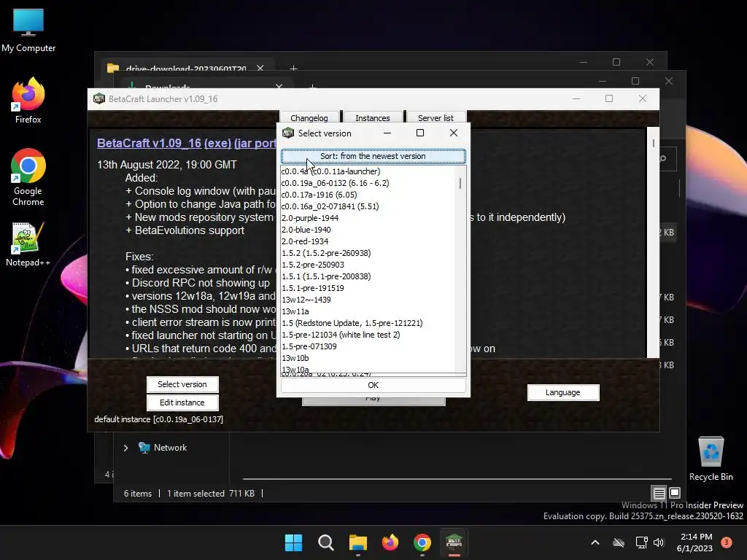
Task: Open network status tray icon
Action: point(641,542)
